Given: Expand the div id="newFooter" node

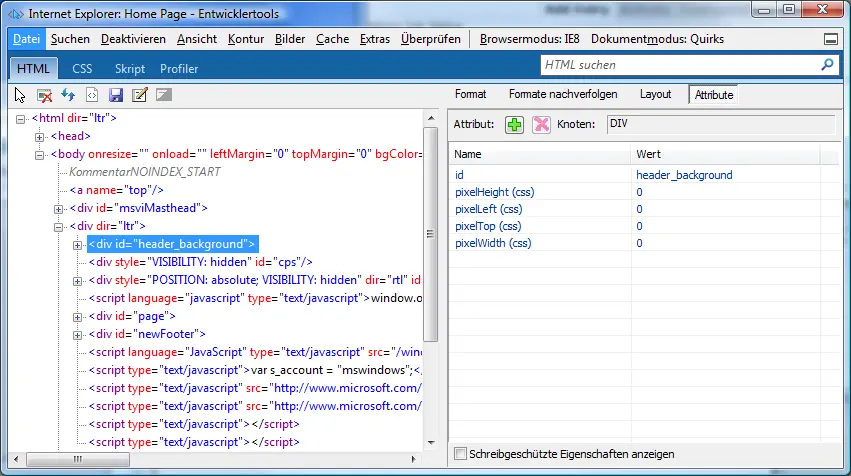Looking at the screenshot, I should pos(78,335).
